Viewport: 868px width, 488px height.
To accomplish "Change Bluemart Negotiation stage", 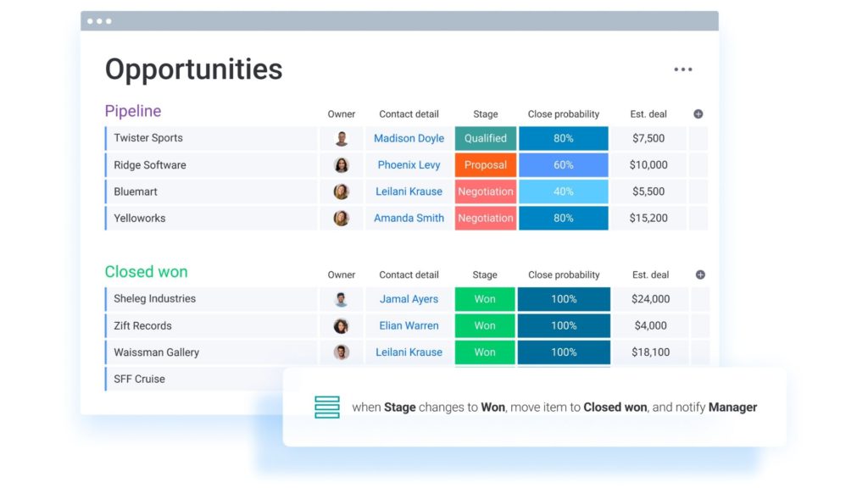I will (486, 191).
